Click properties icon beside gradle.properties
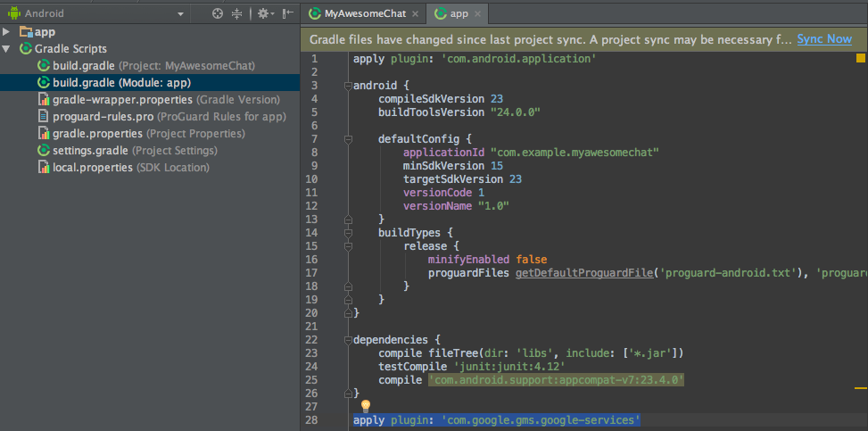The height and width of the screenshot is (431, 868). click(43, 134)
